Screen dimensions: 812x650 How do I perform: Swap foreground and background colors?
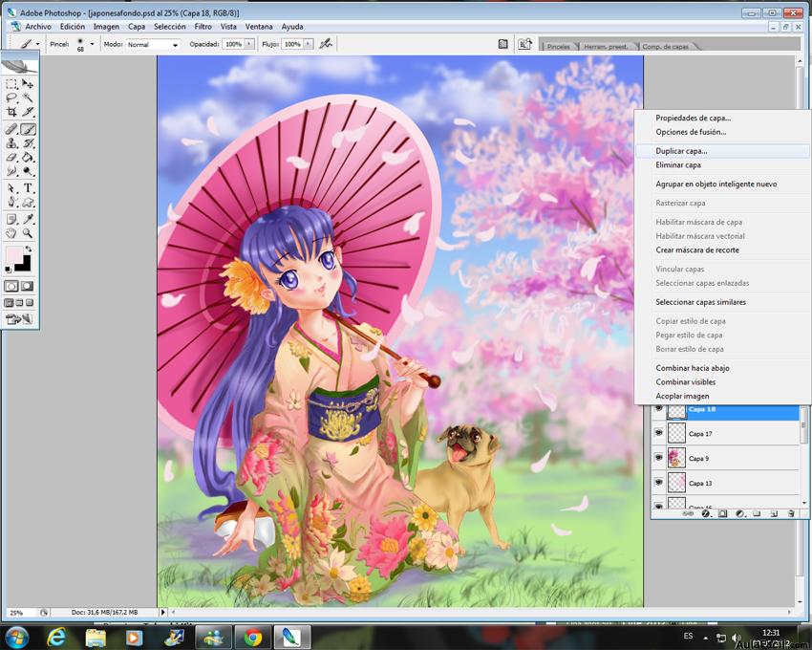tap(29, 249)
